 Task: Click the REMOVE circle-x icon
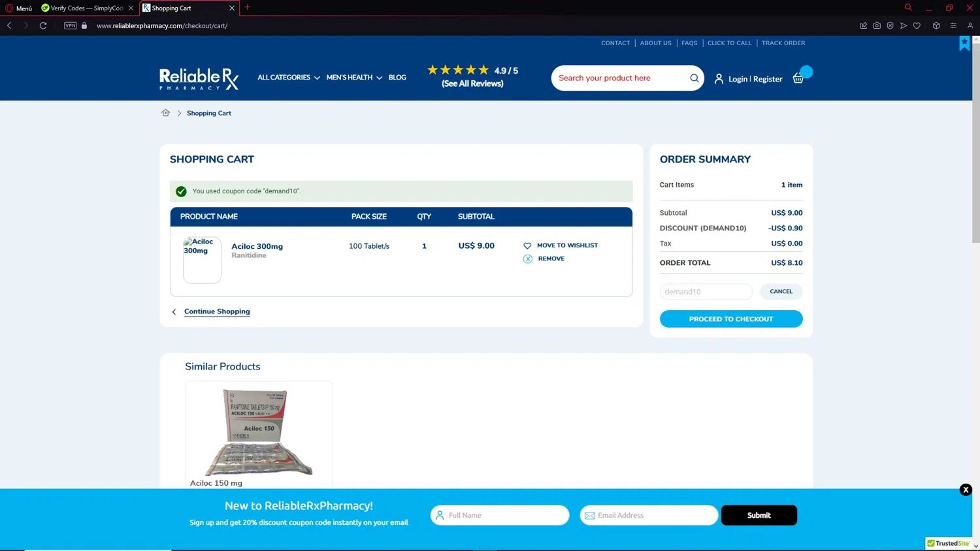527,259
